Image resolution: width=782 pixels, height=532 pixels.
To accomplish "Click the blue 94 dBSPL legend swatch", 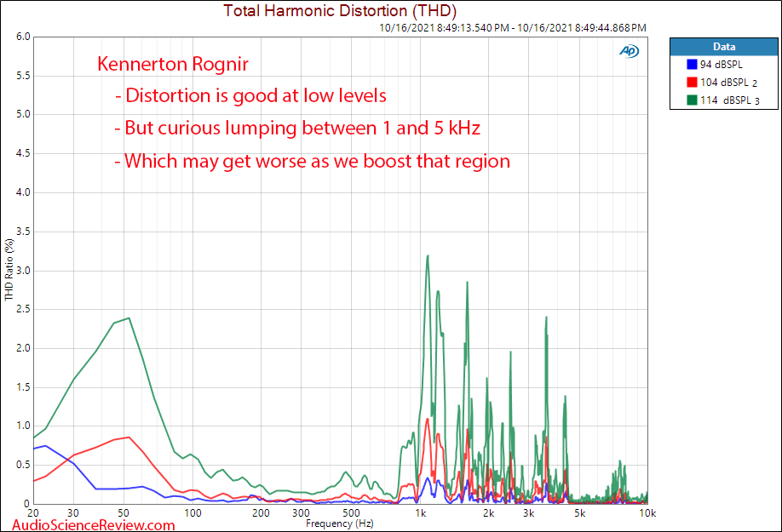I will (692, 64).
